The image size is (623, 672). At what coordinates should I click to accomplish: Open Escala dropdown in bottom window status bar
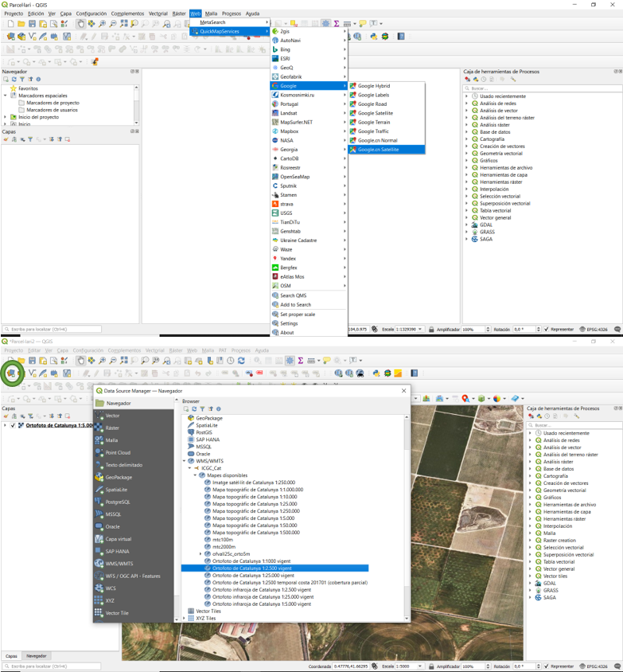(x=420, y=666)
